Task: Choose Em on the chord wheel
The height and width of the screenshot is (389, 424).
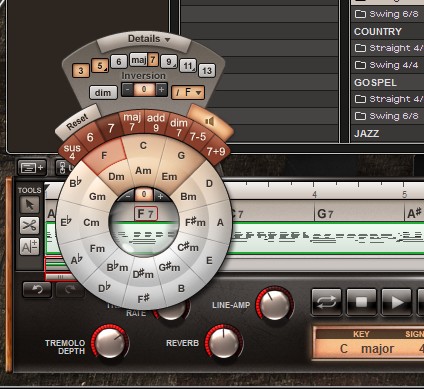Action: click(x=169, y=176)
